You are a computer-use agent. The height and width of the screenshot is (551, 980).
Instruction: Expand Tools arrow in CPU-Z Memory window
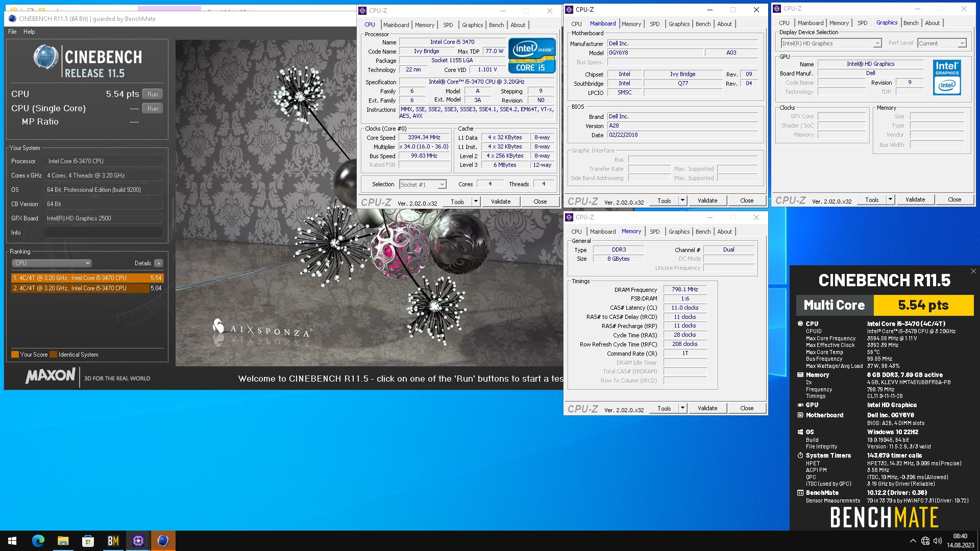tap(682, 408)
